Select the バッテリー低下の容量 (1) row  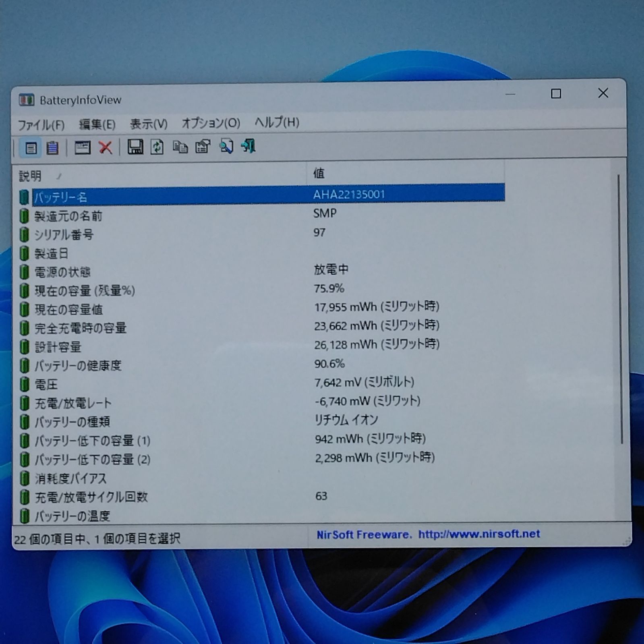[x=261, y=440]
